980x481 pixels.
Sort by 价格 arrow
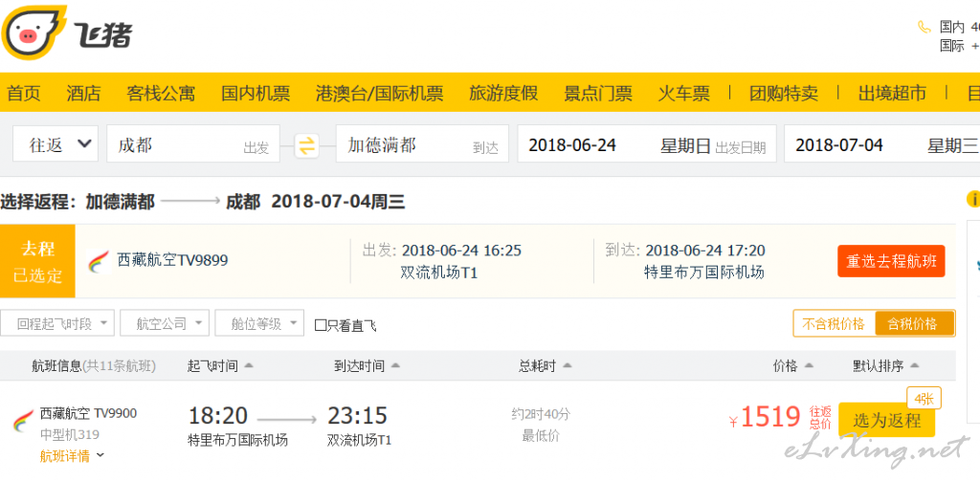coord(809,366)
